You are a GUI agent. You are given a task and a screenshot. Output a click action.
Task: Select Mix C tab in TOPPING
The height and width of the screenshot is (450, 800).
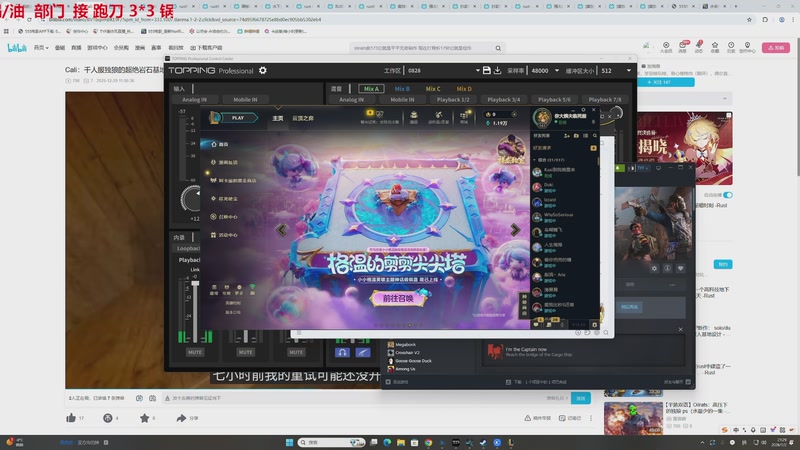tap(433, 89)
